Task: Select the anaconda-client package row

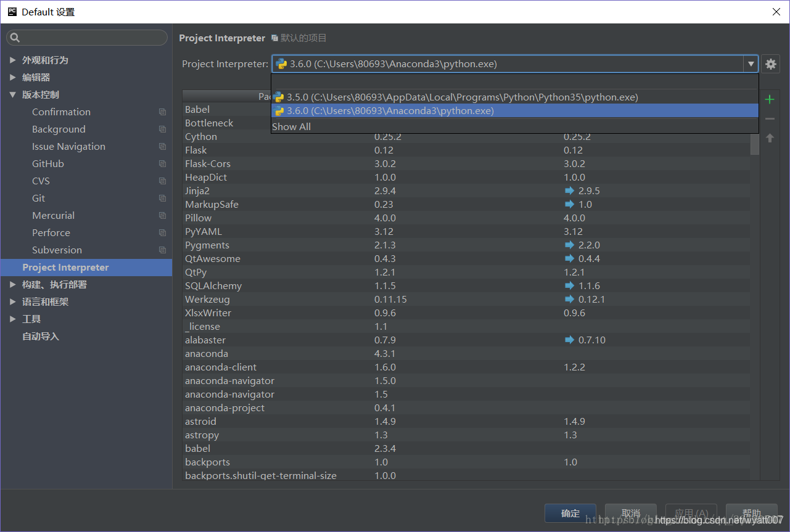Action: tap(466, 367)
